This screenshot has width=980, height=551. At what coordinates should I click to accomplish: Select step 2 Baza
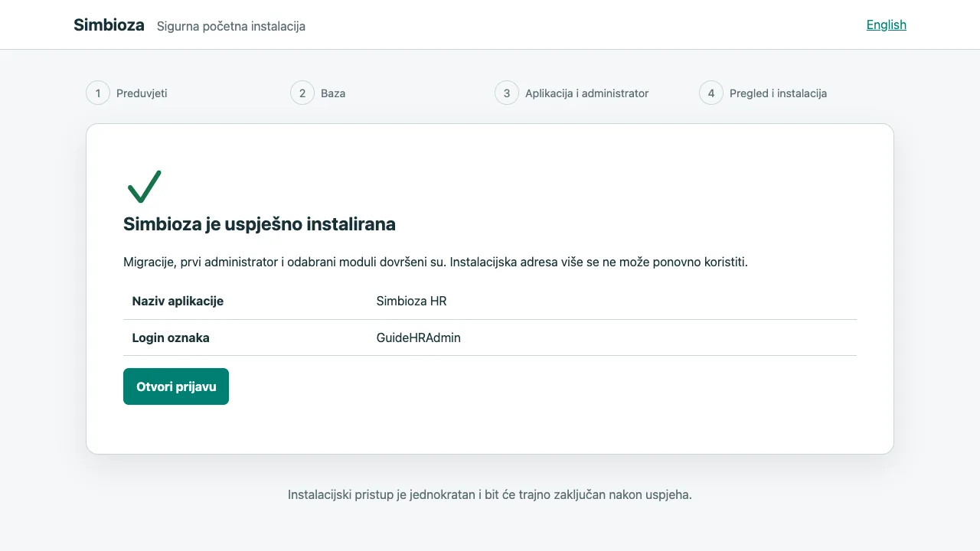318,93
